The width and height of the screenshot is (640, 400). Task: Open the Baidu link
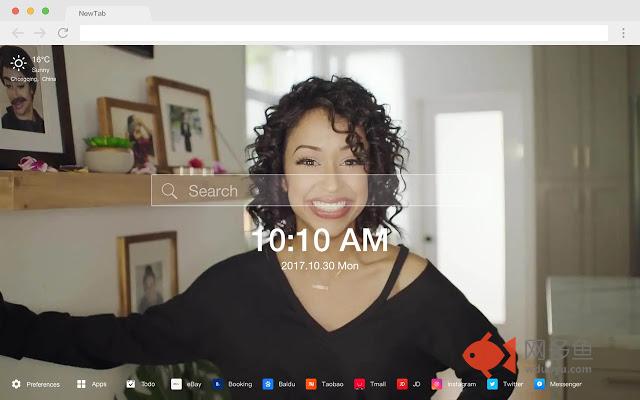[x=287, y=384]
